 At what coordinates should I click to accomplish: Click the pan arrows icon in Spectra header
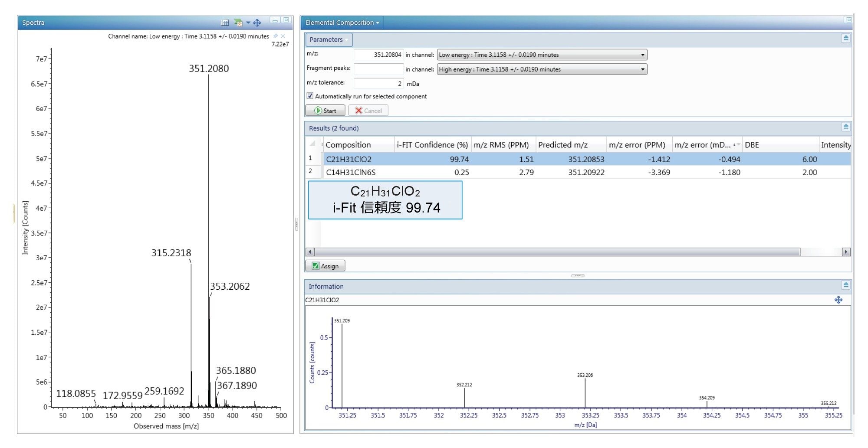[257, 23]
